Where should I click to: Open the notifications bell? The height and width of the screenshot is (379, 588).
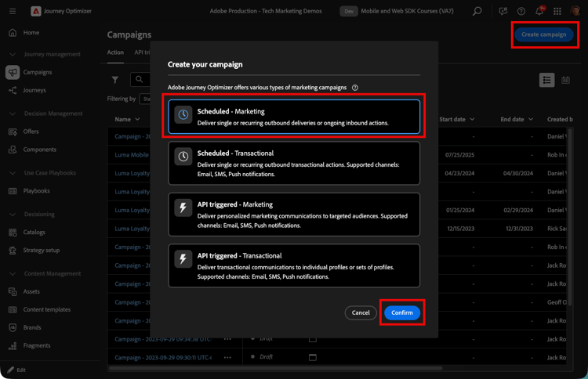click(539, 11)
